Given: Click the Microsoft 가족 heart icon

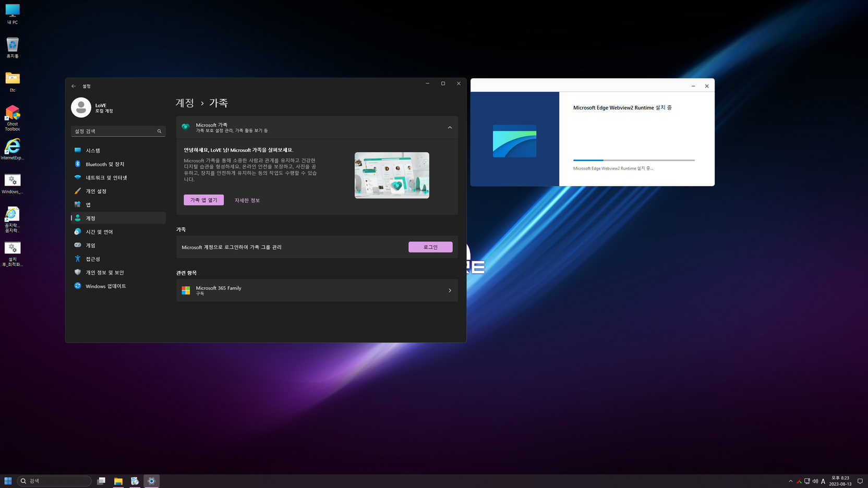Looking at the screenshot, I should pos(186,127).
